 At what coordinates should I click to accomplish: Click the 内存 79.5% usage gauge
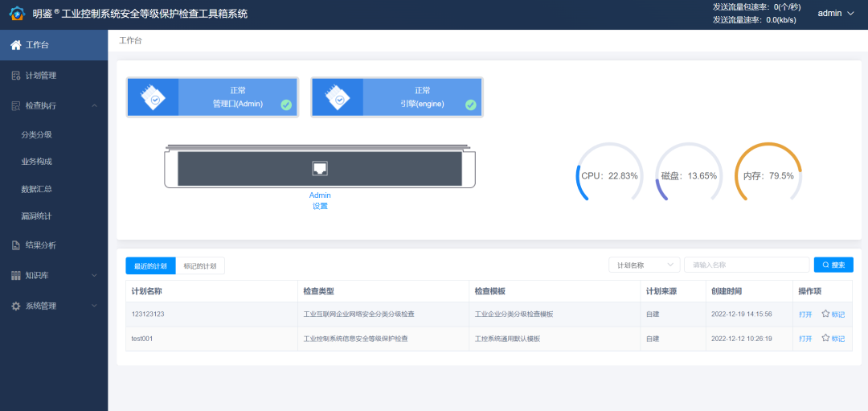768,175
